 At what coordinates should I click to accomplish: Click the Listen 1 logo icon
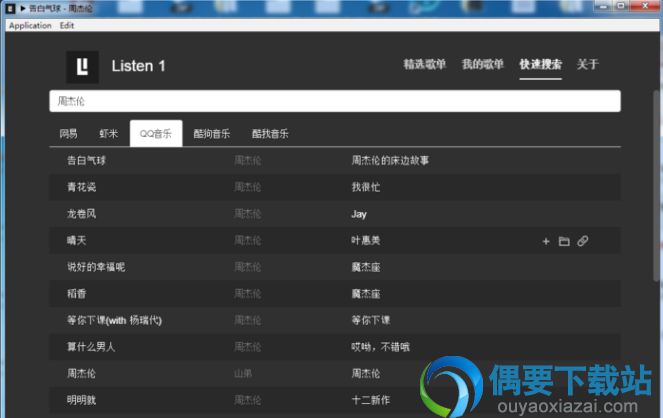pyautogui.click(x=82, y=67)
